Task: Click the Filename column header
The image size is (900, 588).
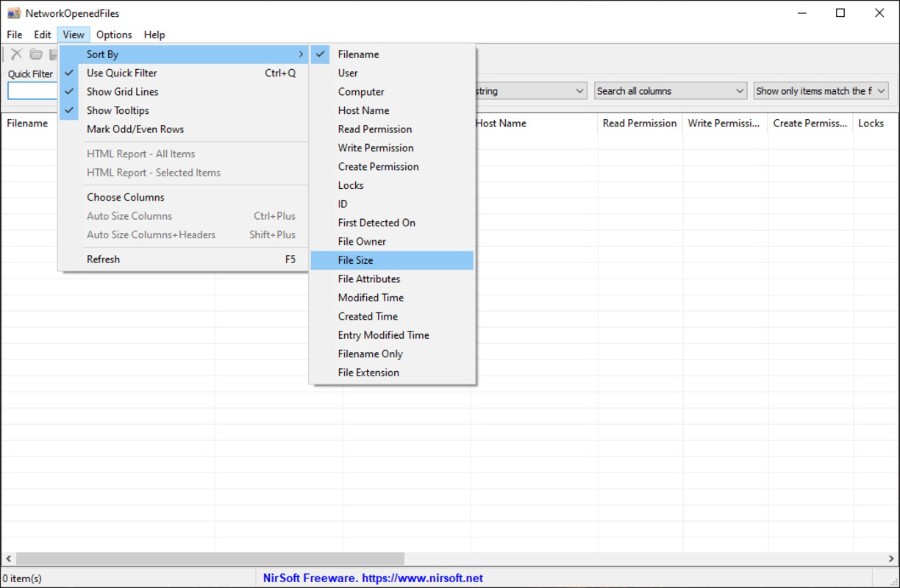Action: tap(29, 123)
